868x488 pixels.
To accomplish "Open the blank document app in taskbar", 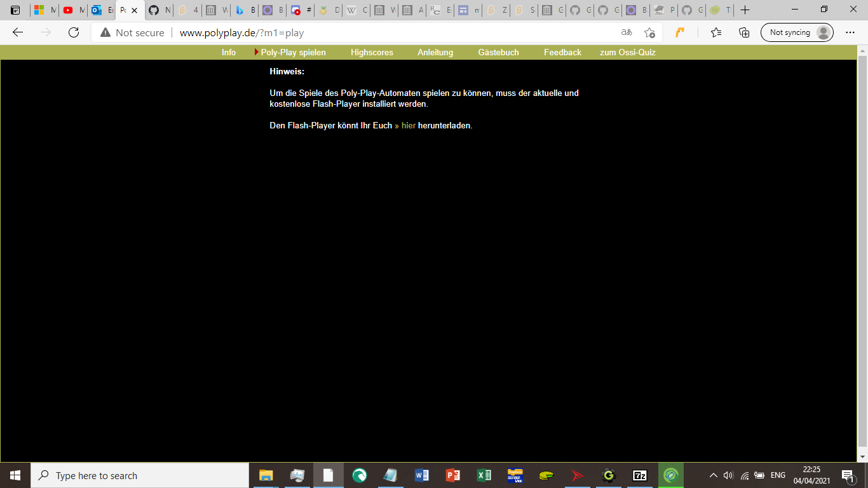I will pyautogui.click(x=328, y=475).
